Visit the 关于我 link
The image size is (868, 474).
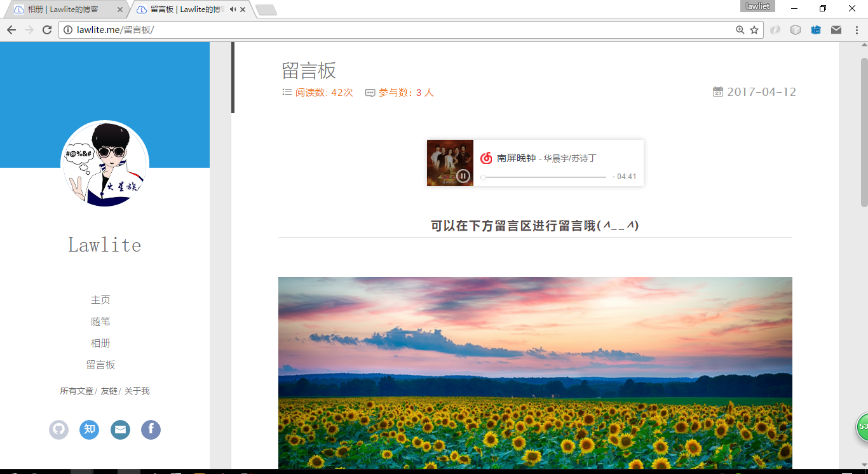point(137,391)
